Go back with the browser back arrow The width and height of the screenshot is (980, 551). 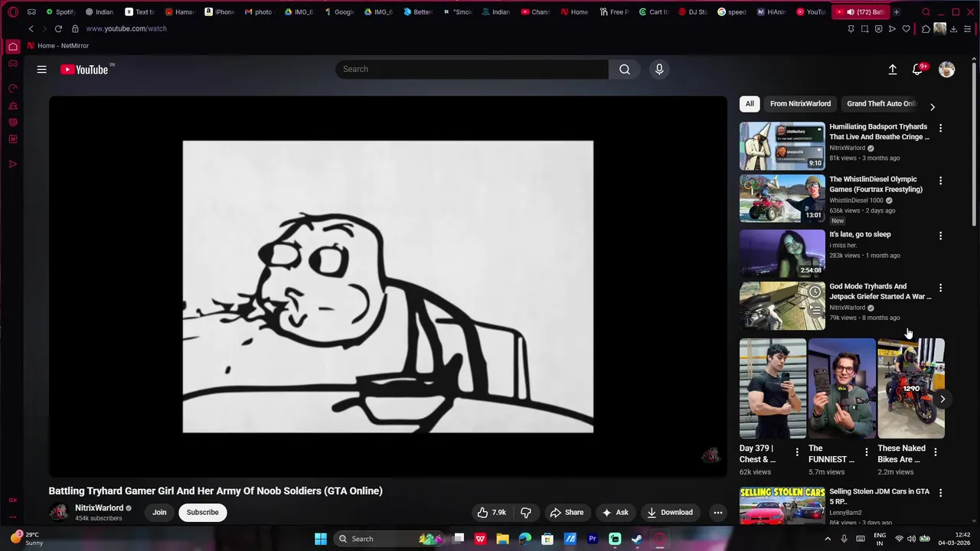click(x=31, y=29)
